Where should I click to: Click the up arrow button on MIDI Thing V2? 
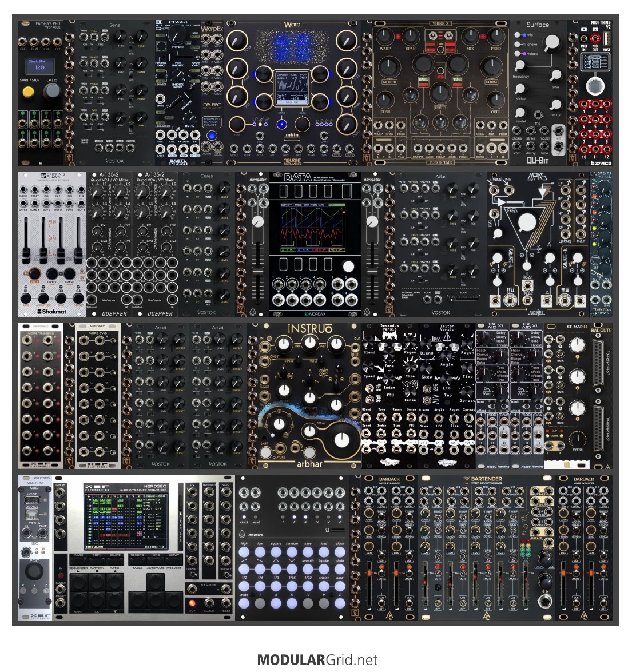coord(595,29)
